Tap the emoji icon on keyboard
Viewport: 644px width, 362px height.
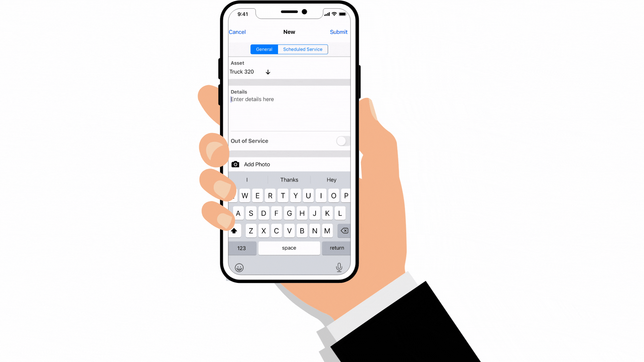click(x=239, y=267)
